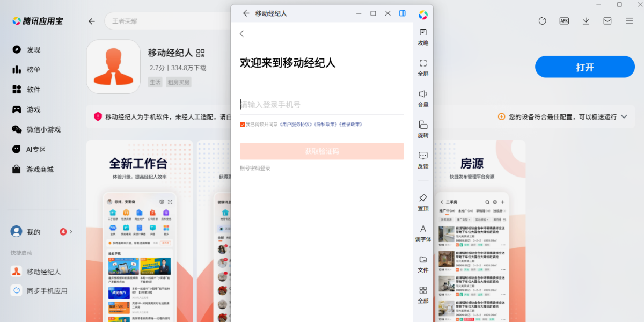
Task: Open 微信小游戏 in sidebar
Action: [36, 129]
